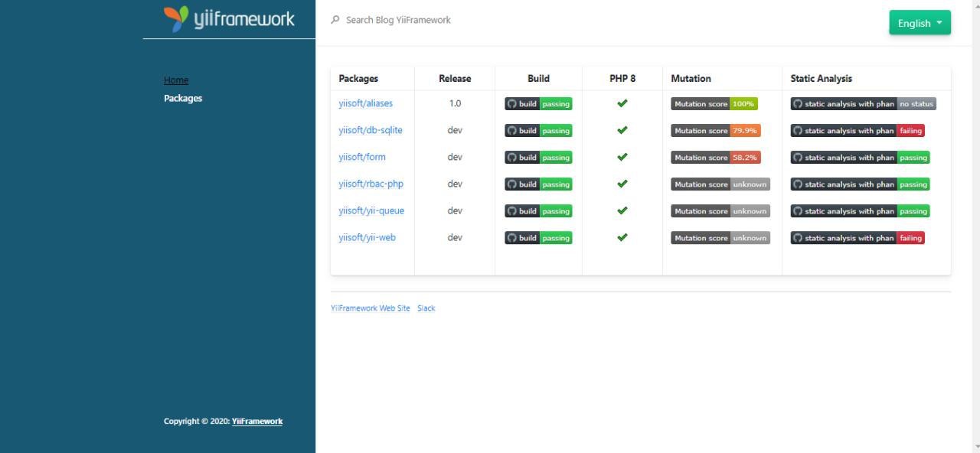980x453 pixels.
Task: Click the Release column header
Action: click(x=455, y=78)
